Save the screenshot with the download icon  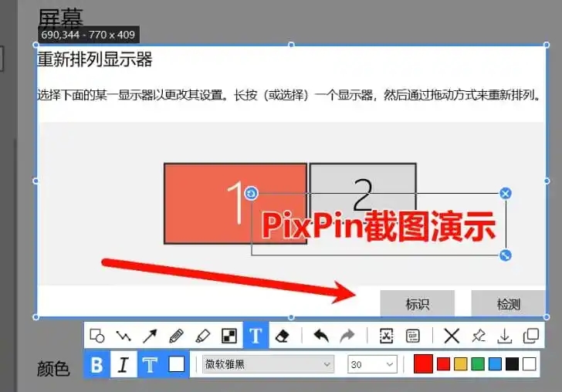coord(505,336)
